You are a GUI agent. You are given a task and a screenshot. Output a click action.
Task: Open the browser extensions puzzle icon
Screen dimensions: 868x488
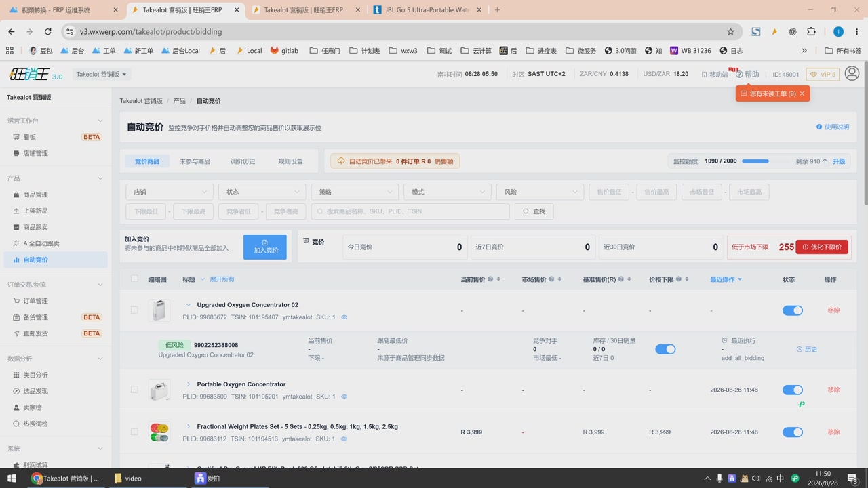[x=811, y=31]
